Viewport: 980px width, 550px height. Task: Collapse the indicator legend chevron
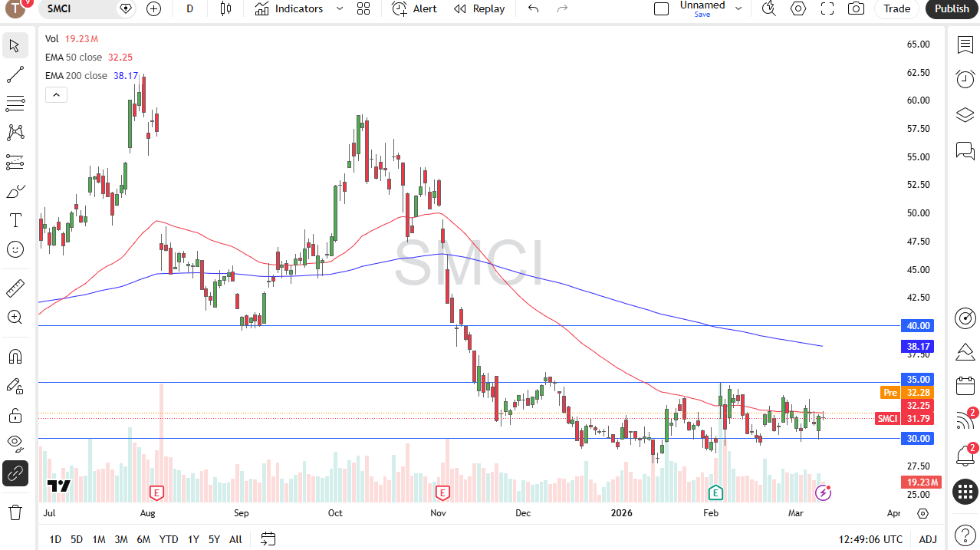click(56, 95)
